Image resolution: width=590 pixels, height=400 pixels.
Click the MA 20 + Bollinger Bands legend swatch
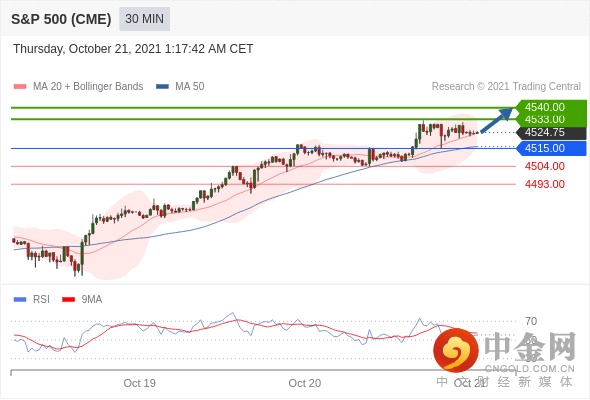20,87
